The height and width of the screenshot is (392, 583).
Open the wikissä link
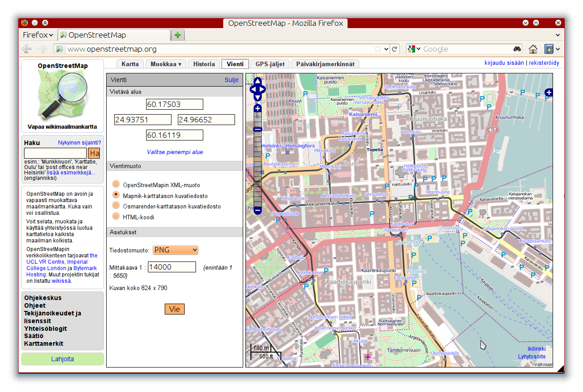pos(61,281)
